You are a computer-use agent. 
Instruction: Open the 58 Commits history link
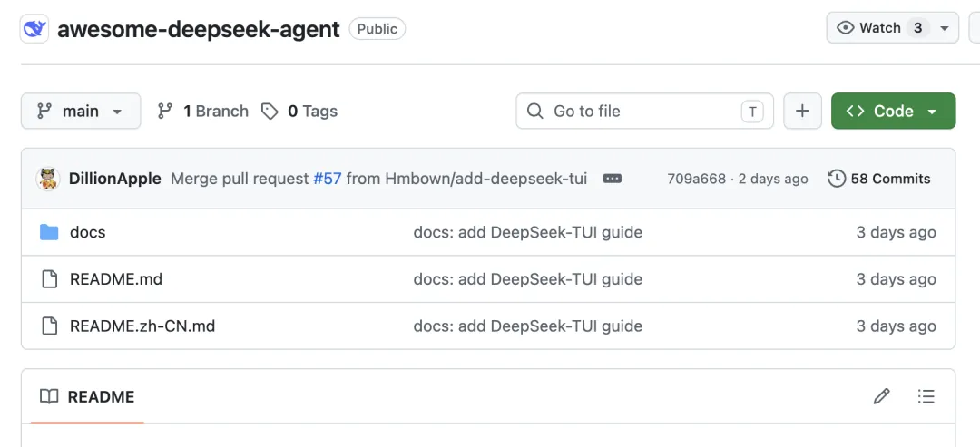point(878,180)
